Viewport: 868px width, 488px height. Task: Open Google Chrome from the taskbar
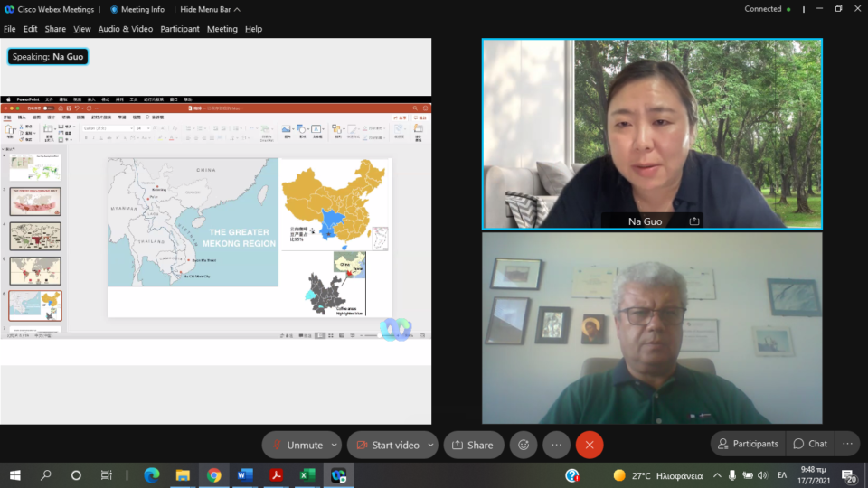point(213,475)
